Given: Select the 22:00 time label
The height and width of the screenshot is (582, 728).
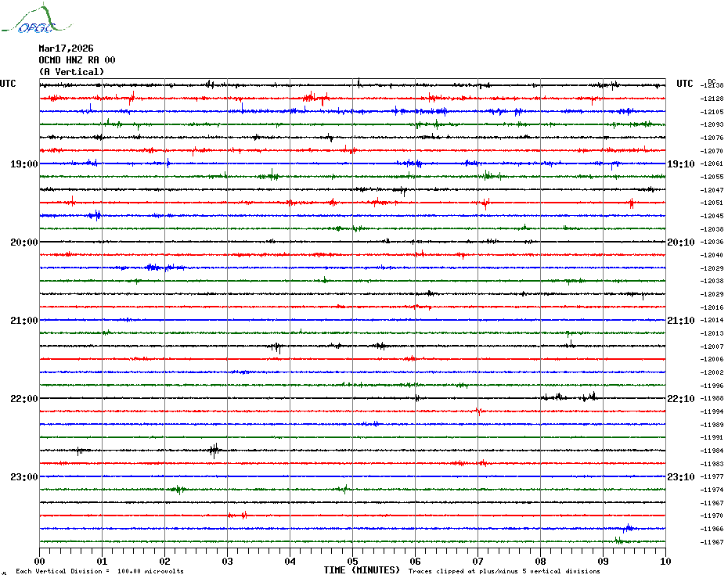Looking at the screenshot, I should (24, 399).
